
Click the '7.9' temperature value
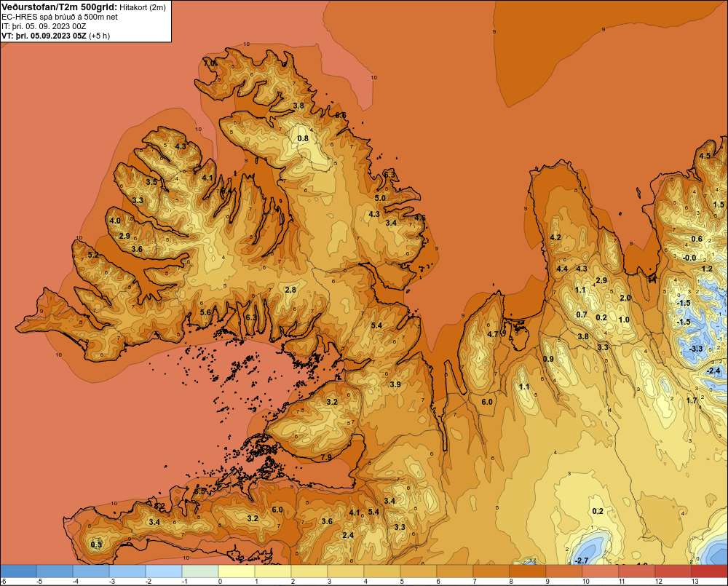[326, 457]
